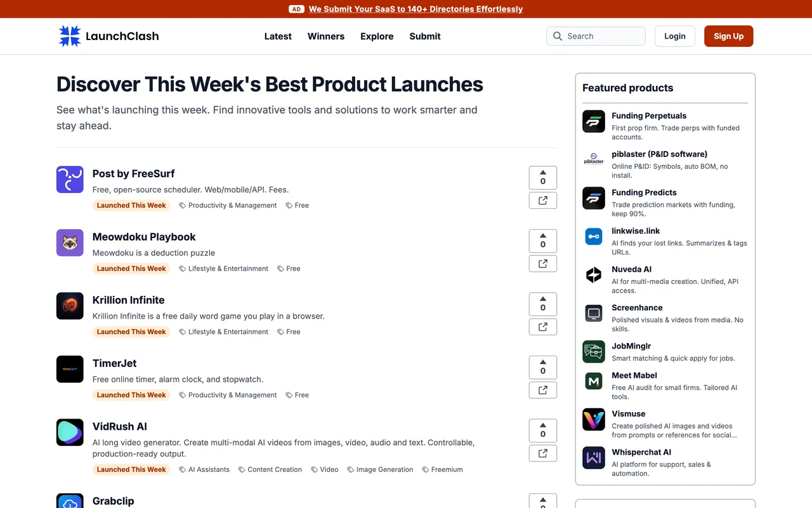
Task: Open Vismuse featured icon
Action: [x=594, y=419]
